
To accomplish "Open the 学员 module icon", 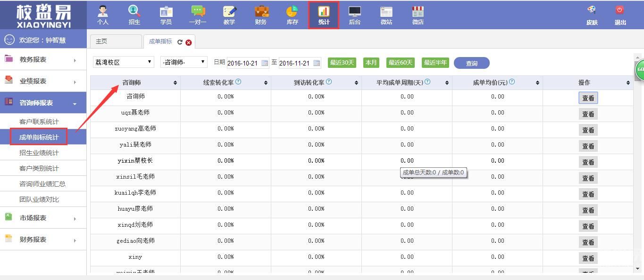I will 166,15.
